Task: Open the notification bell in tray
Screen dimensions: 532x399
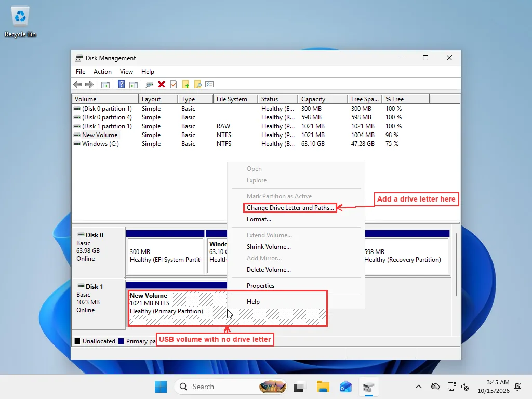Action: [518, 387]
